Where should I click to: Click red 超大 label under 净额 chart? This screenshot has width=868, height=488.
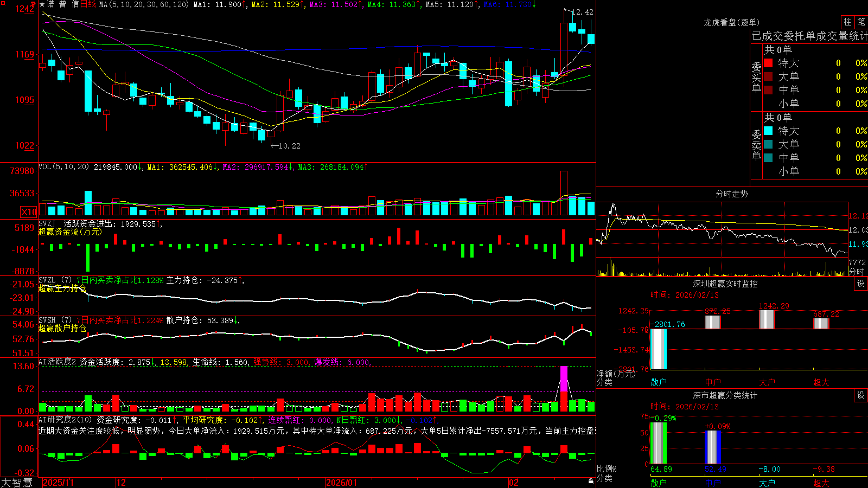(x=821, y=382)
